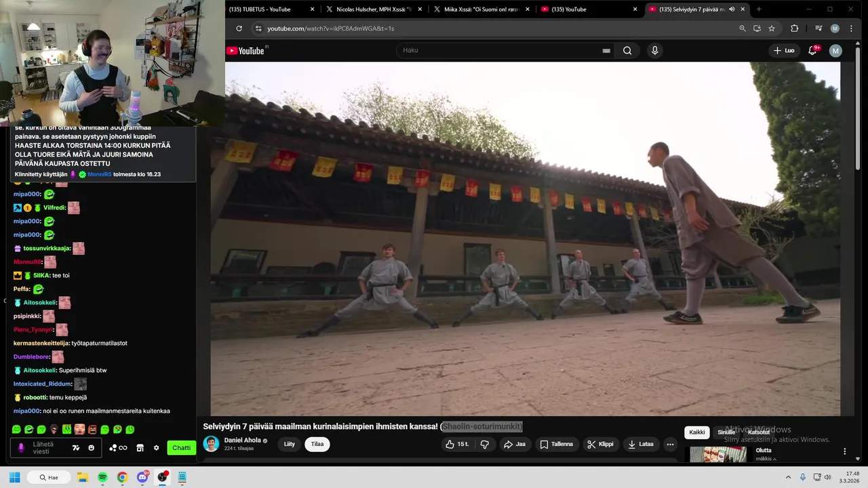This screenshot has width=868, height=488.
Task: Dislike the video
Action: pos(484,444)
